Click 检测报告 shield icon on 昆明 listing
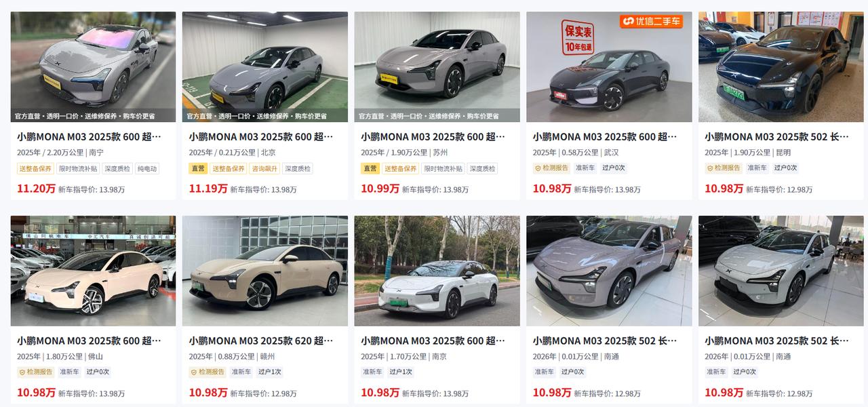 point(710,168)
